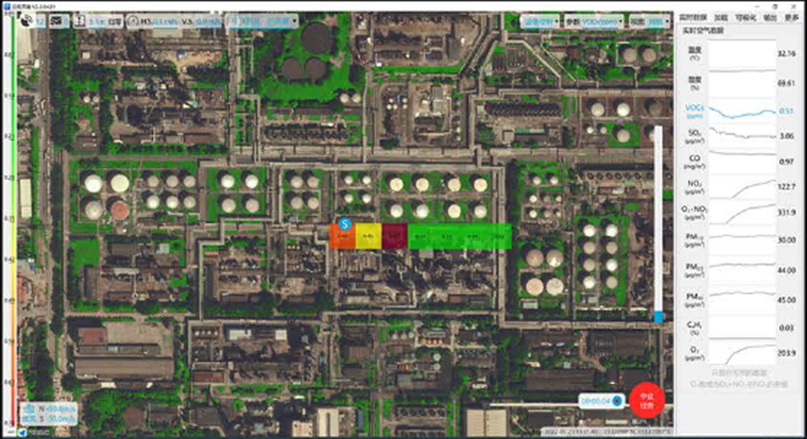
Task: Click the record indicator beside timer 00:00:04
Action: tap(617, 401)
